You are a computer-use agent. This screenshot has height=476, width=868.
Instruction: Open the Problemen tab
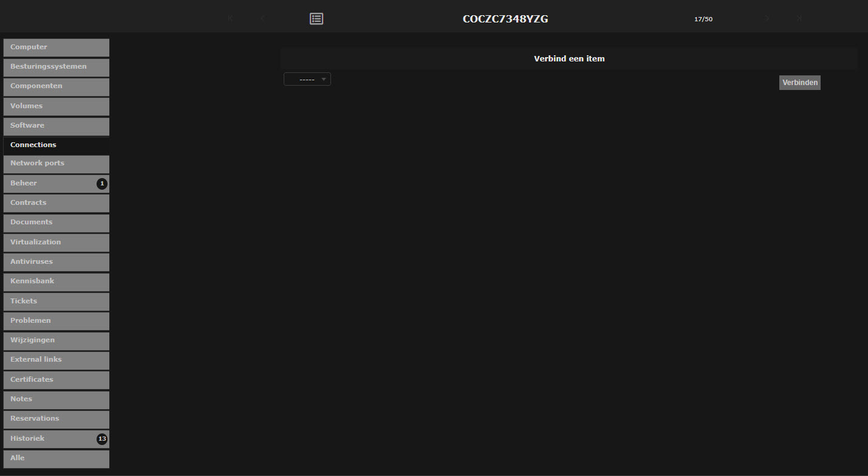[x=56, y=321]
